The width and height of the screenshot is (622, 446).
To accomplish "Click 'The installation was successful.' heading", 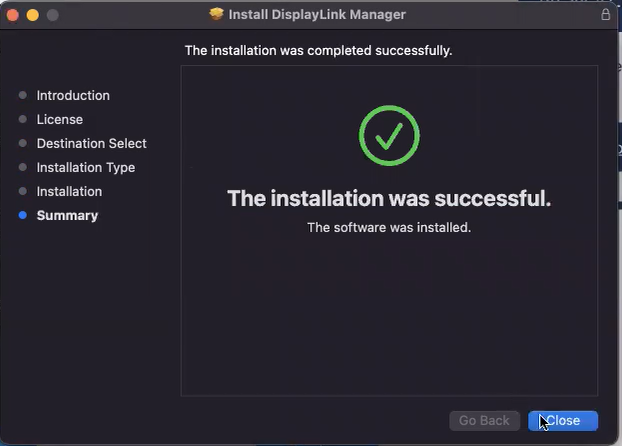I will (389, 198).
